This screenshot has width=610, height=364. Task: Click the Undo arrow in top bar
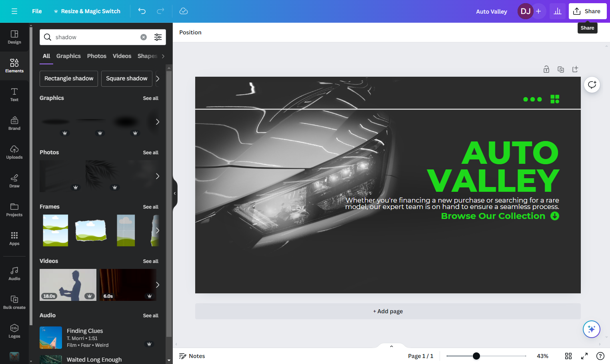pos(142,11)
